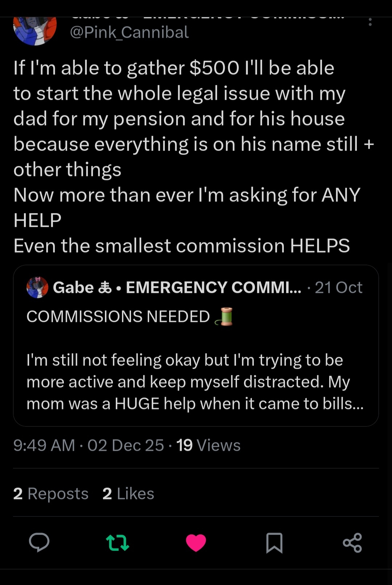Viewport: 392px width, 585px height.
Task: View the 2 Likes list
Action: [x=128, y=494]
